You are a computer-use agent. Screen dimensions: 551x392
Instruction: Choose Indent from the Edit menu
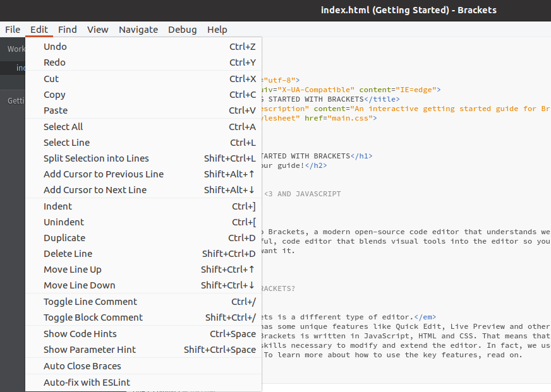tap(143, 206)
